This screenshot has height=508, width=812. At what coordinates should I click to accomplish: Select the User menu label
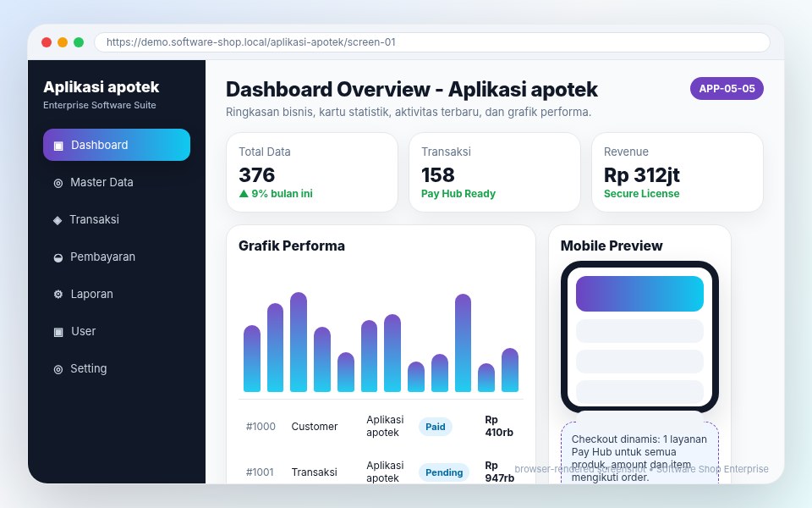click(x=84, y=331)
